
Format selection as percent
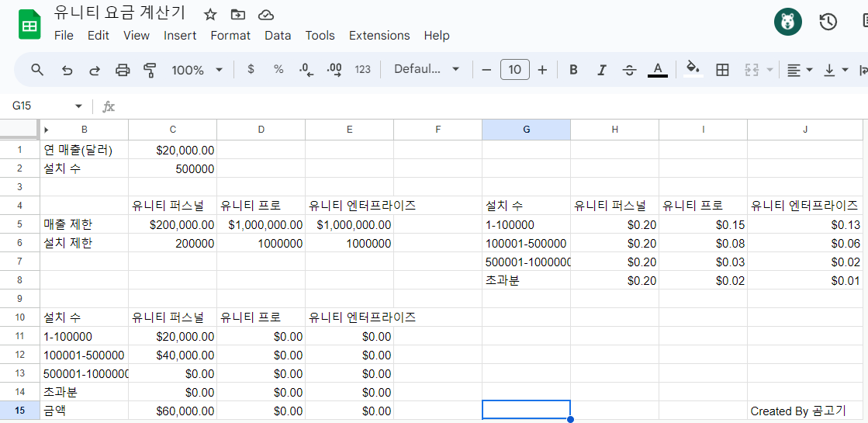[278, 69]
